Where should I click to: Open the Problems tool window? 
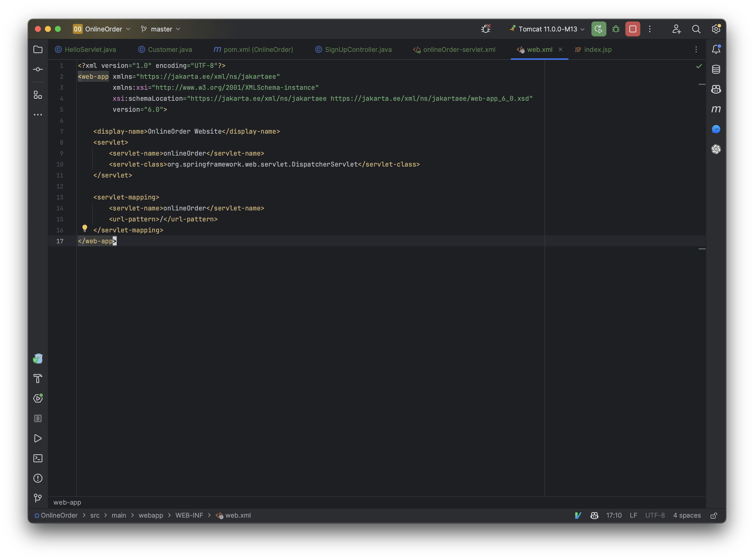(x=38, y=478)
